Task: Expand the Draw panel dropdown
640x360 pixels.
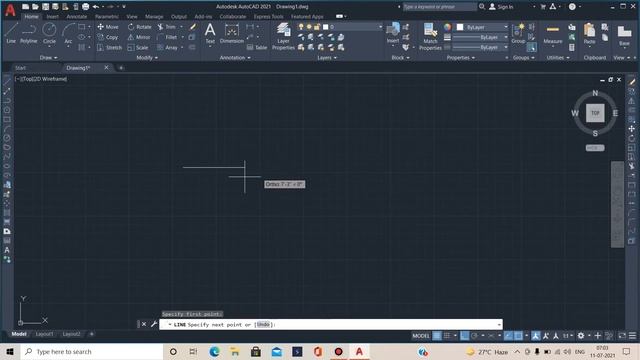Action: pos(49,58)
